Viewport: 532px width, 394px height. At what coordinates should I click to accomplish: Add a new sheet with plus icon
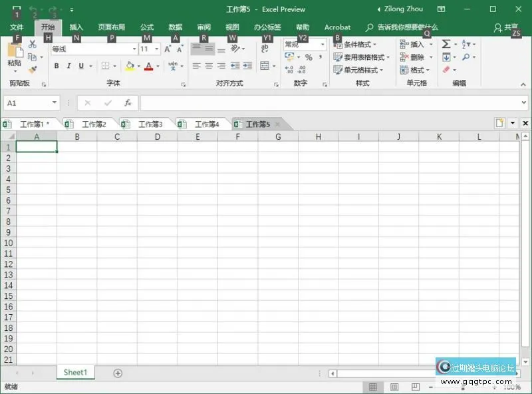point(118,373)
